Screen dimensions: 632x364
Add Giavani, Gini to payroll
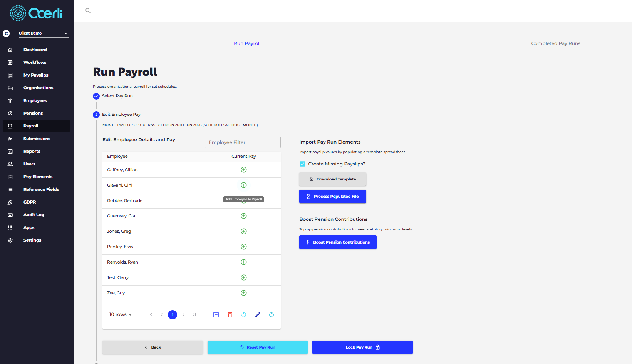point(244,185)
